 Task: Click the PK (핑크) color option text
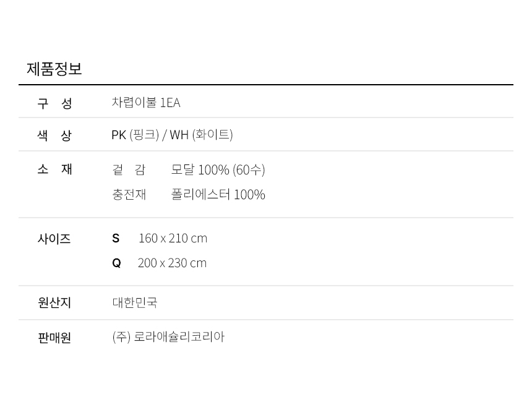(135, 135)
